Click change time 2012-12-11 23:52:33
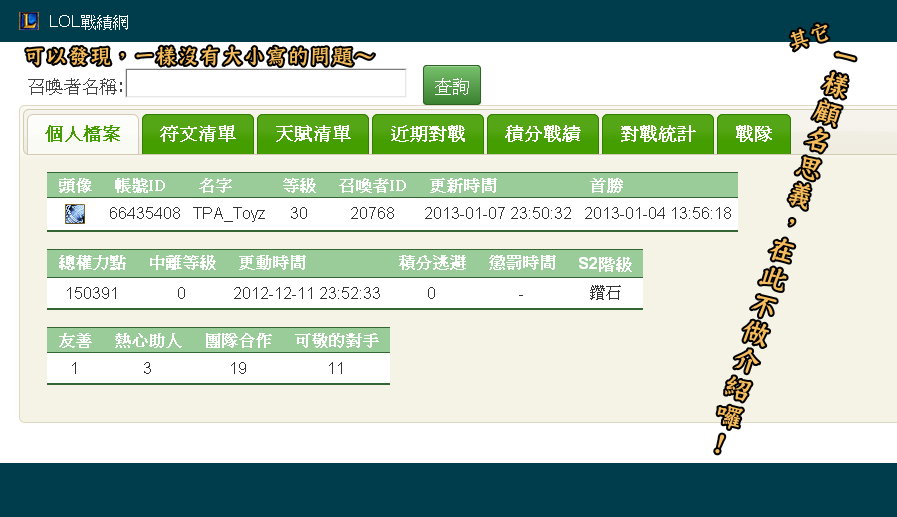Screen dimensions: 897x517 point(307,293)
